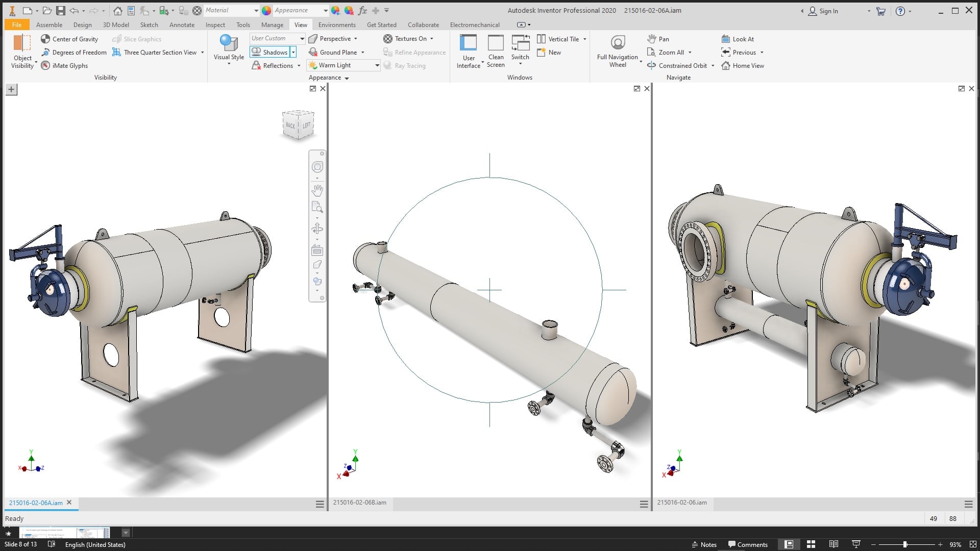Toggle the Shadows display option
Viewport: 980px width, 551px height.
[x=269, y=52]
